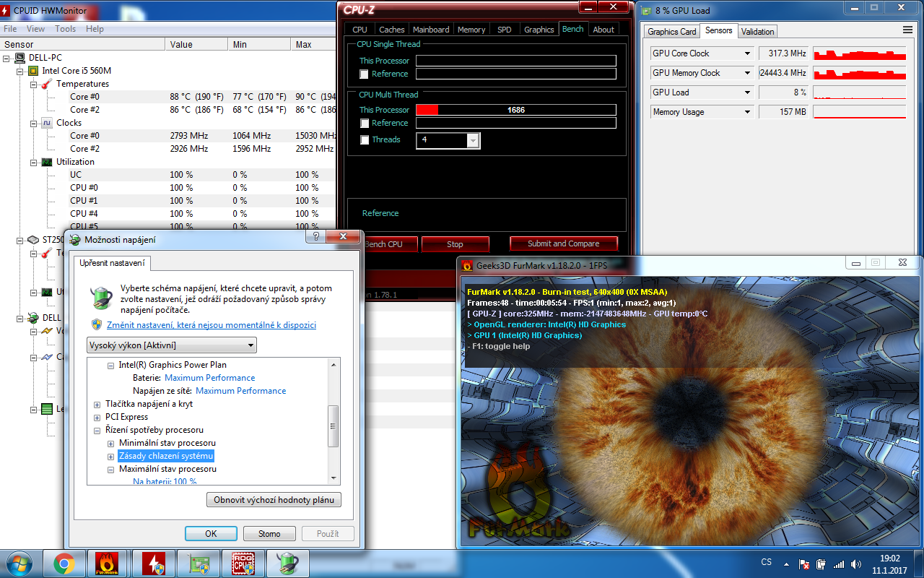Toggle the Threads checkbox in CPU-Z

pos(364,140)
